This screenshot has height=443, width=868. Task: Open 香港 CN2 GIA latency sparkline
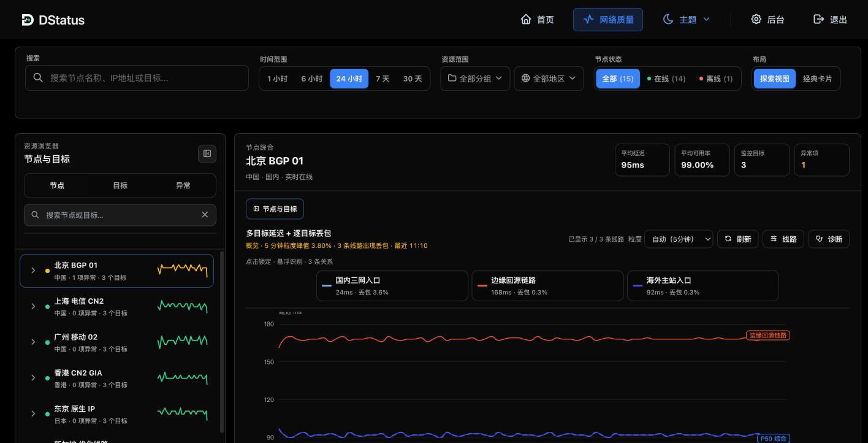point(183,378)
